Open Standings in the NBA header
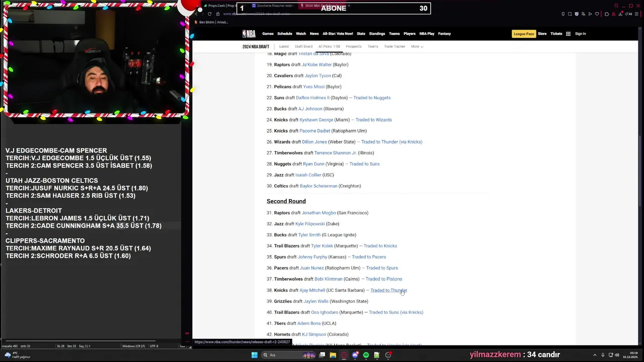 pyautogui.click(x=377, y=34)
